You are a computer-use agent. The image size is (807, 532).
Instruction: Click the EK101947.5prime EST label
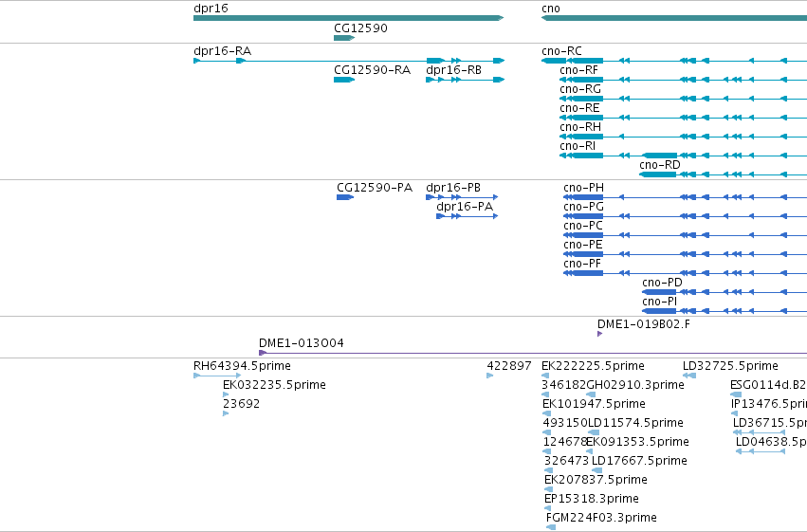[x=594, y=404]
